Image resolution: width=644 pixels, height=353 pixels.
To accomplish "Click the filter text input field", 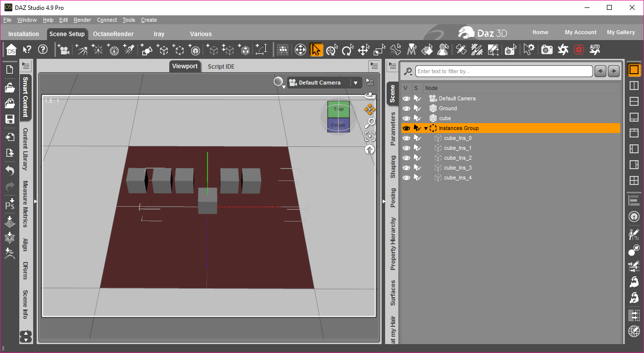I will [x=504, y=71].
